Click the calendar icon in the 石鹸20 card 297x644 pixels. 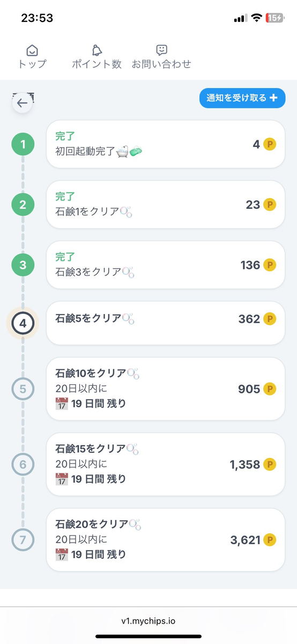62,554
